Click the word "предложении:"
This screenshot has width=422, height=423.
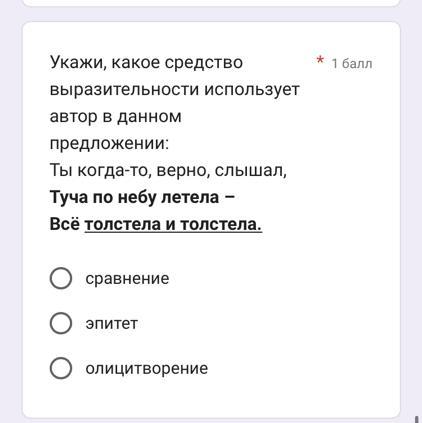(109, 144)
